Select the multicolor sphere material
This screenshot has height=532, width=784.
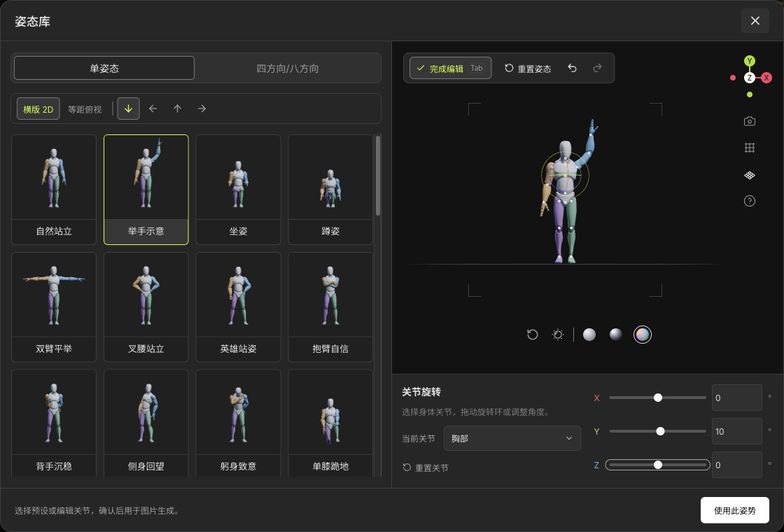click(x=643, y=335)
